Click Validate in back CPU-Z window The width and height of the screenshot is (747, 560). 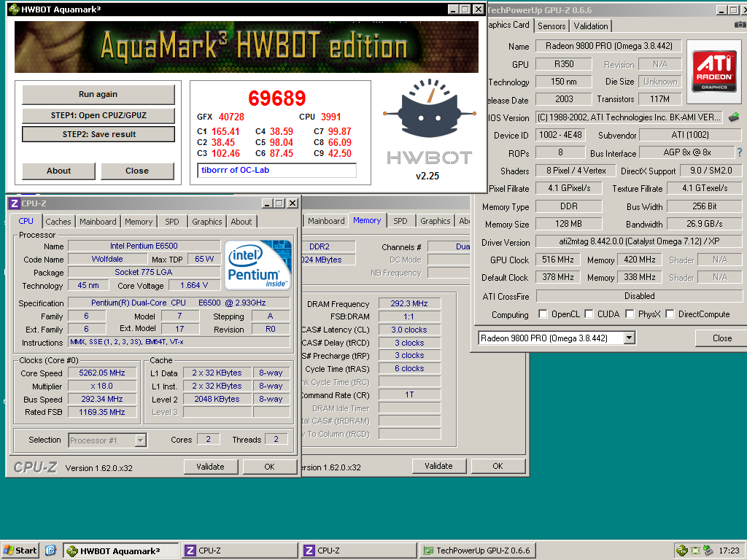pyautogui.click(x=438, y=466)
